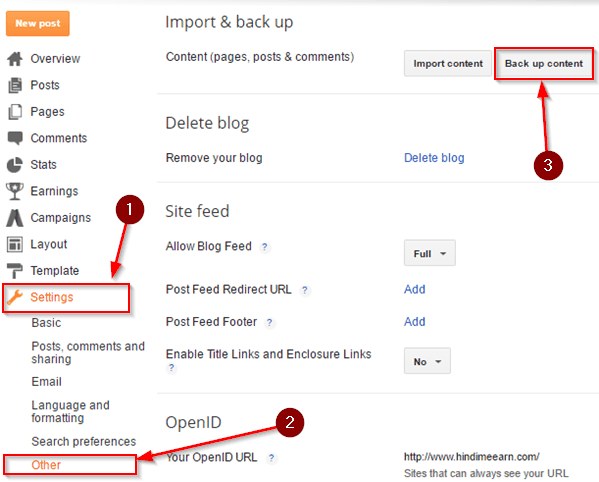Click the Pages icon in sidebar

15,112
